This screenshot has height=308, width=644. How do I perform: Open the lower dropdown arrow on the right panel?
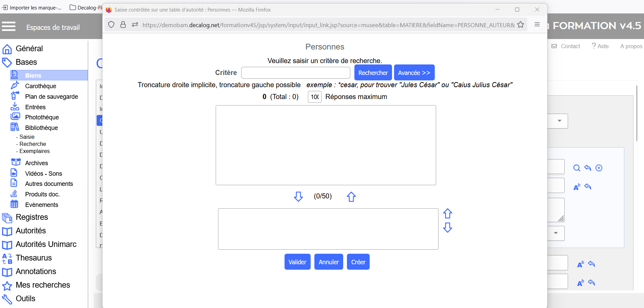pos(556,233)
